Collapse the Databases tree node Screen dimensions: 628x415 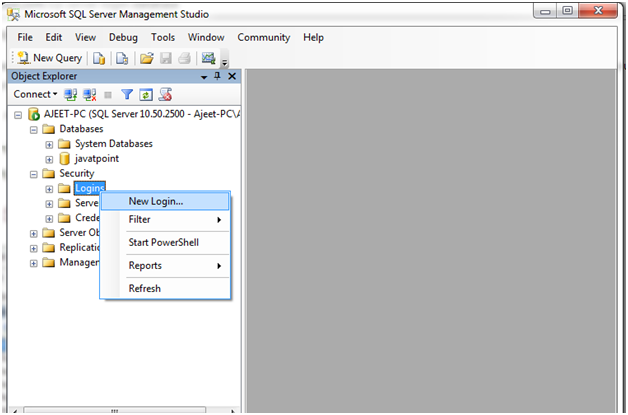(x=34, y=129)
